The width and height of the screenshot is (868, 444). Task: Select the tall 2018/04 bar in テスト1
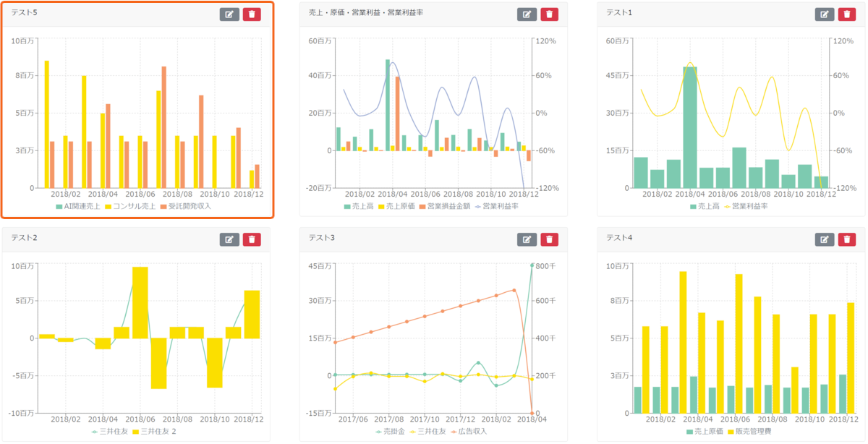pyautogui.click(x=690, y=127)
